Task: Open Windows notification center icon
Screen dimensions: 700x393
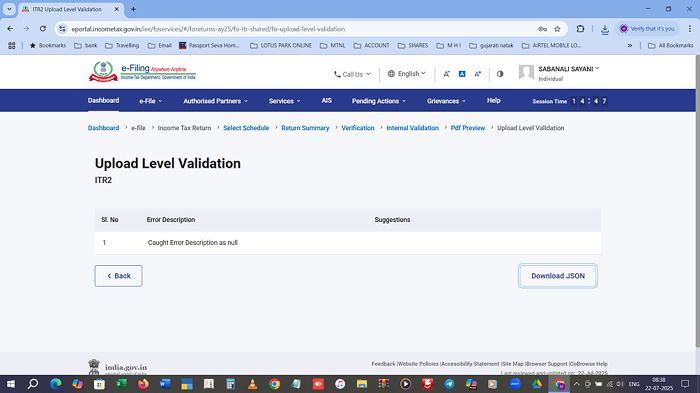Action: 685,384
